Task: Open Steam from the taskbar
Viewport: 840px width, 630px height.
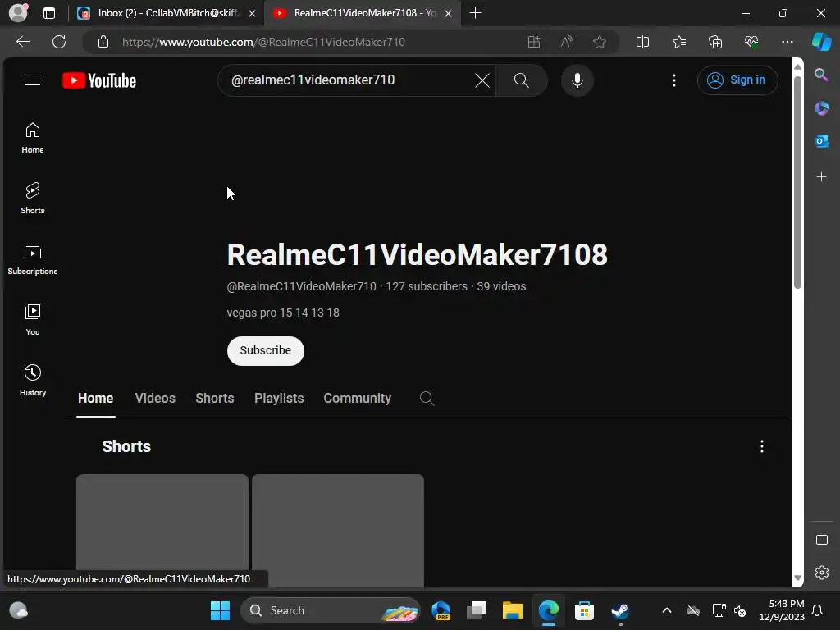Action: point(620,610)
